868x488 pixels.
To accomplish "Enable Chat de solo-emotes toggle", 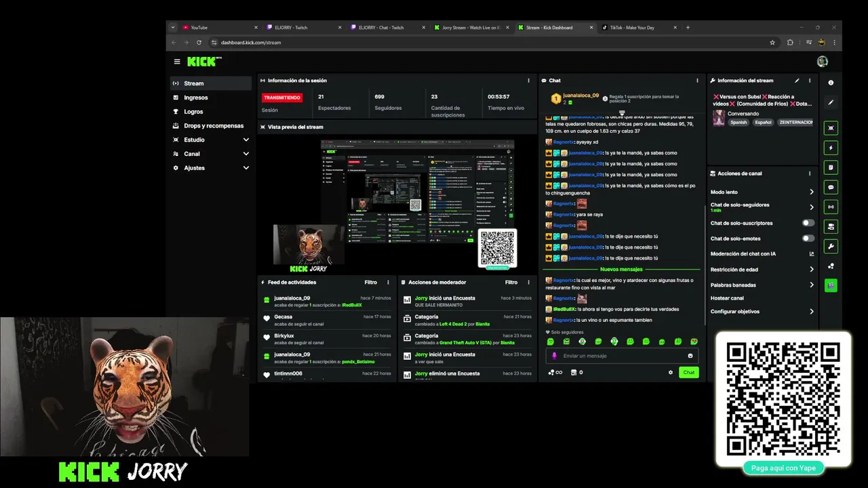I will [808, 239].
